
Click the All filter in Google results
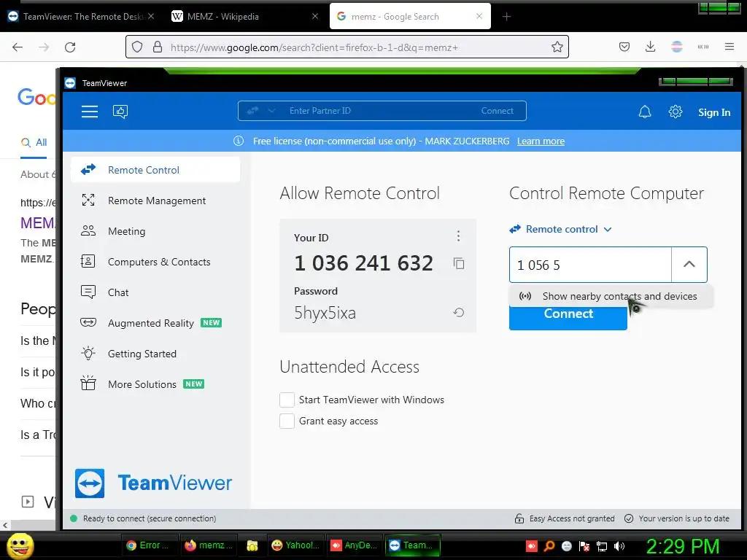(x=34, y=142)
